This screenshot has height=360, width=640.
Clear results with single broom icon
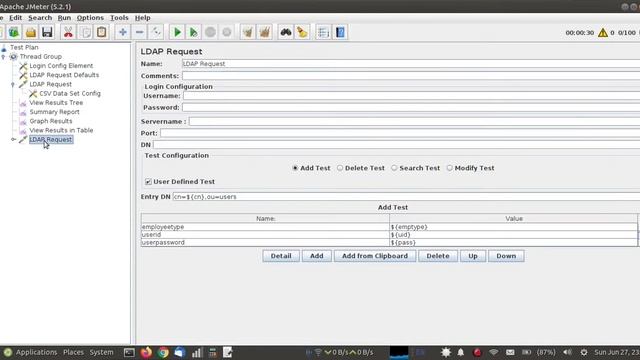[248, 32]
